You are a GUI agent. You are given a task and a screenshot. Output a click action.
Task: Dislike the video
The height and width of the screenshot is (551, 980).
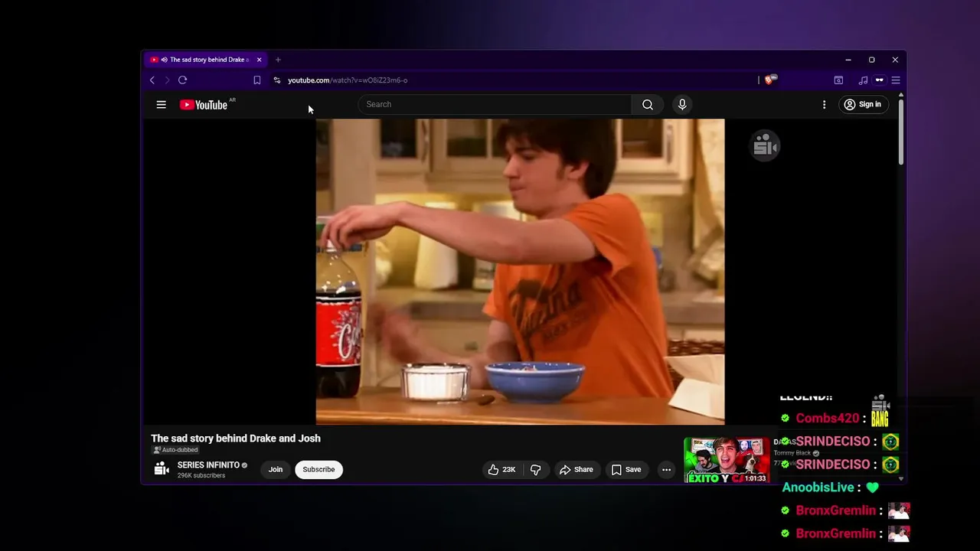[x=536, y=470]
